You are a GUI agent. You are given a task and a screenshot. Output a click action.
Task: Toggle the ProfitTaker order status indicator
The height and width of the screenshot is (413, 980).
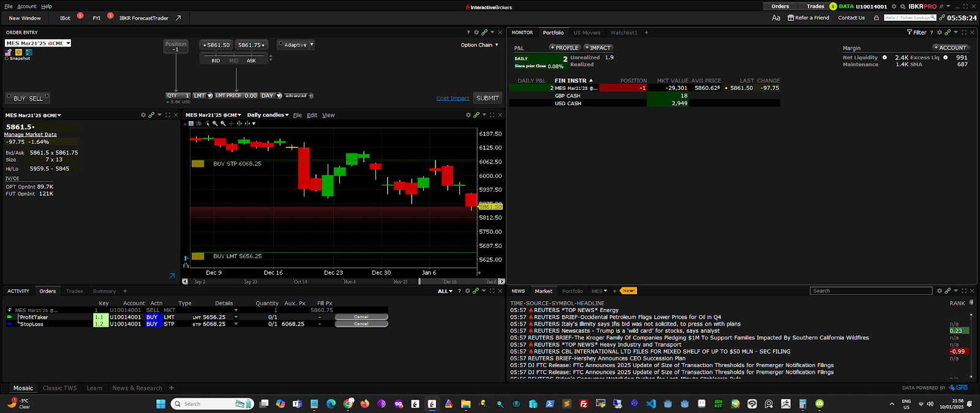[9, 317]
